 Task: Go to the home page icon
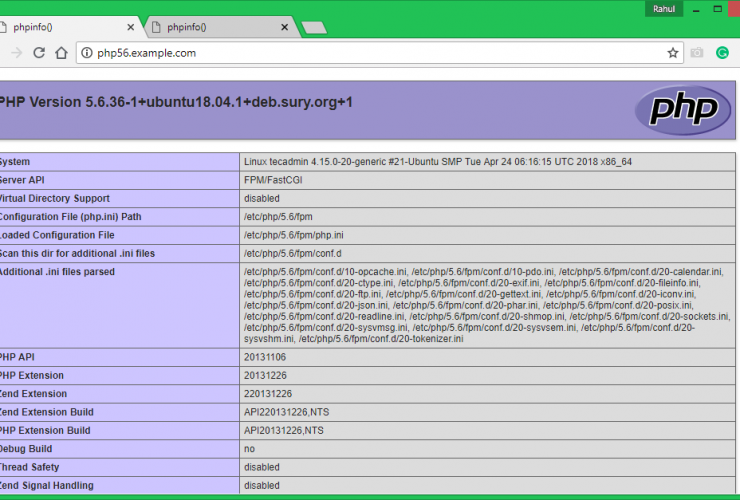(x=62, y=53)
